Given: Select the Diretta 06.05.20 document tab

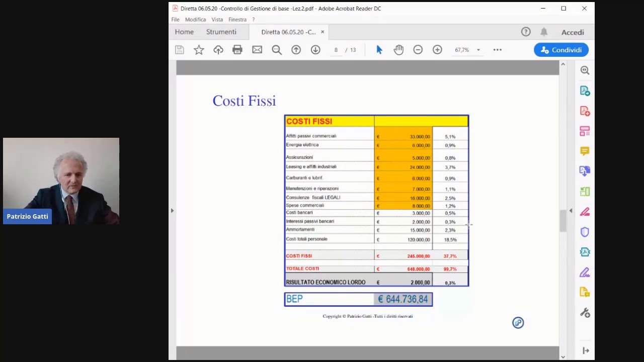Looking at the screenshot, I should (288, 32).
